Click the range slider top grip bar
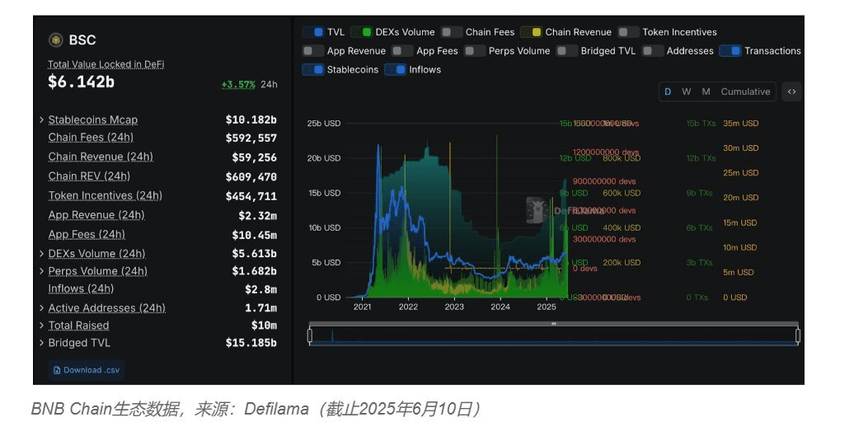The width and height of the screenshot is (868, 436). 554,324
